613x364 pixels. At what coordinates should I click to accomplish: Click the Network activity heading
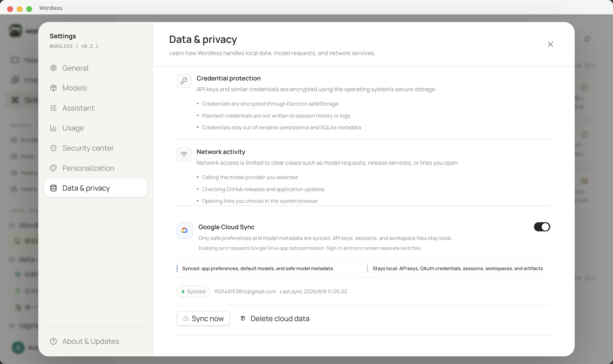click(x=221, y=152)
